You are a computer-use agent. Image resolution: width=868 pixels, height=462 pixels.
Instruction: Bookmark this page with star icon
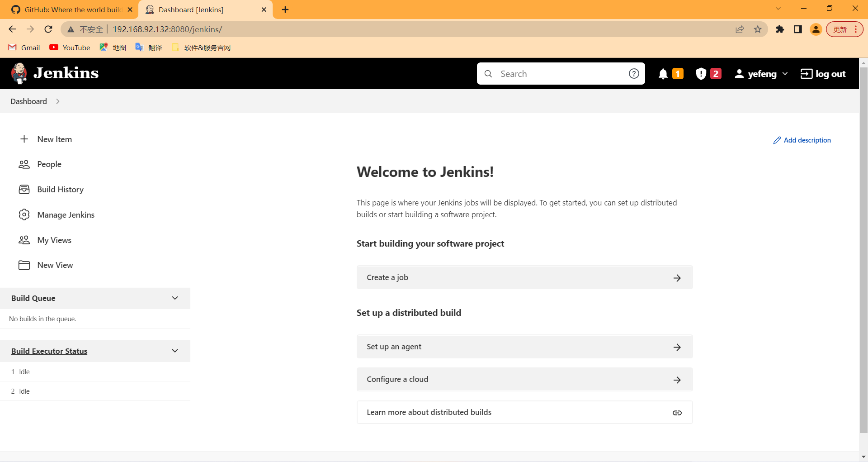tap(758, 29)
